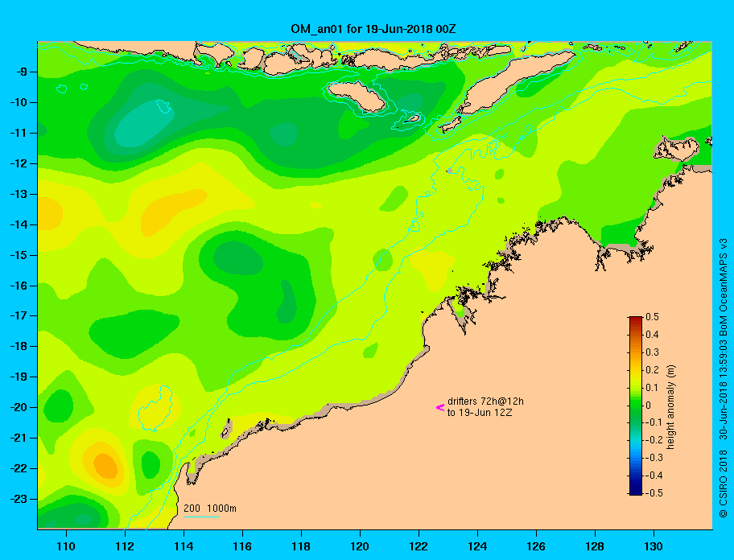Click the longitude label 124 on the axis

coord(477,546)
